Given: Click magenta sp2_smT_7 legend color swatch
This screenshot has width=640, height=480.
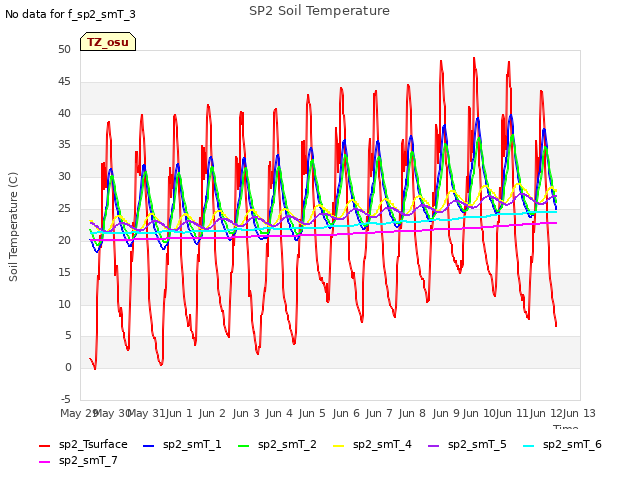Looking at the screenshot, I should 44,462.
